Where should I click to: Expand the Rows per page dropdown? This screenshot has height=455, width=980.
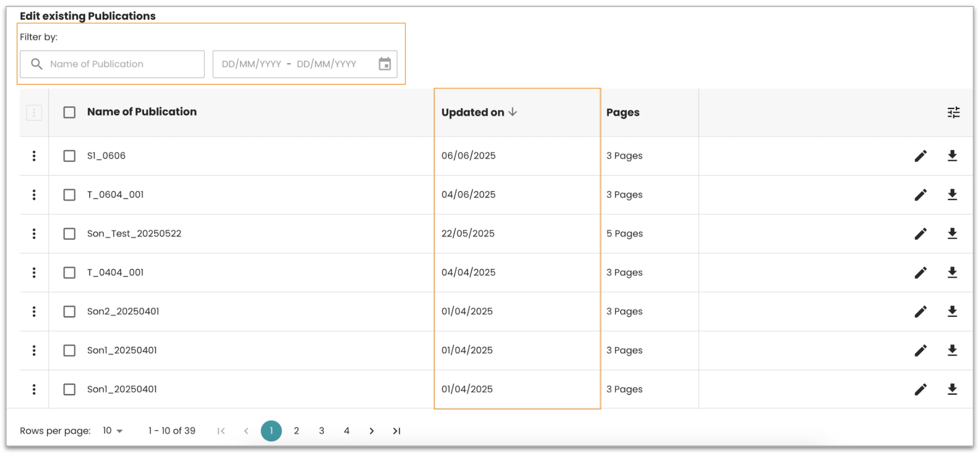(113, 431)
